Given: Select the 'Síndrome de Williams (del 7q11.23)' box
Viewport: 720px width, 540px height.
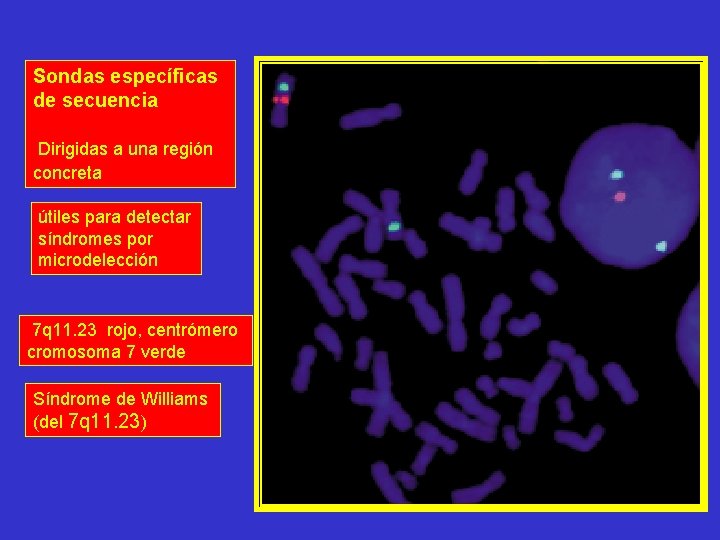Looking at the screenshot, I should coord(123,410).
